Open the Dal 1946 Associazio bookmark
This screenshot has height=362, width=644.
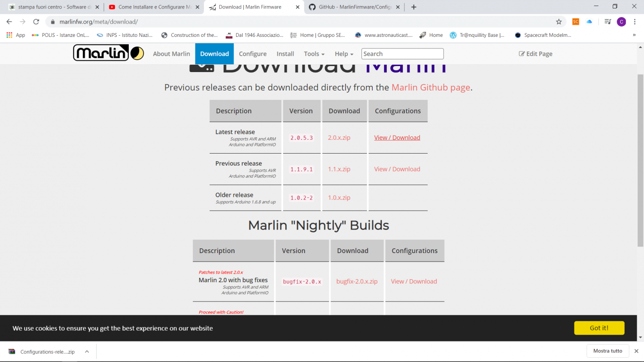[254, 35]
